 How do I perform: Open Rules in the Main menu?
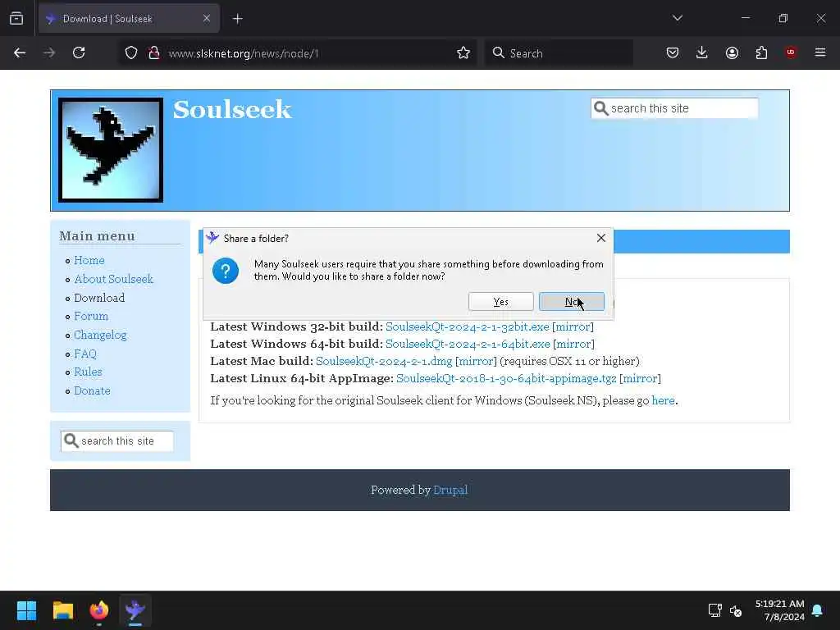pos(88,372)
